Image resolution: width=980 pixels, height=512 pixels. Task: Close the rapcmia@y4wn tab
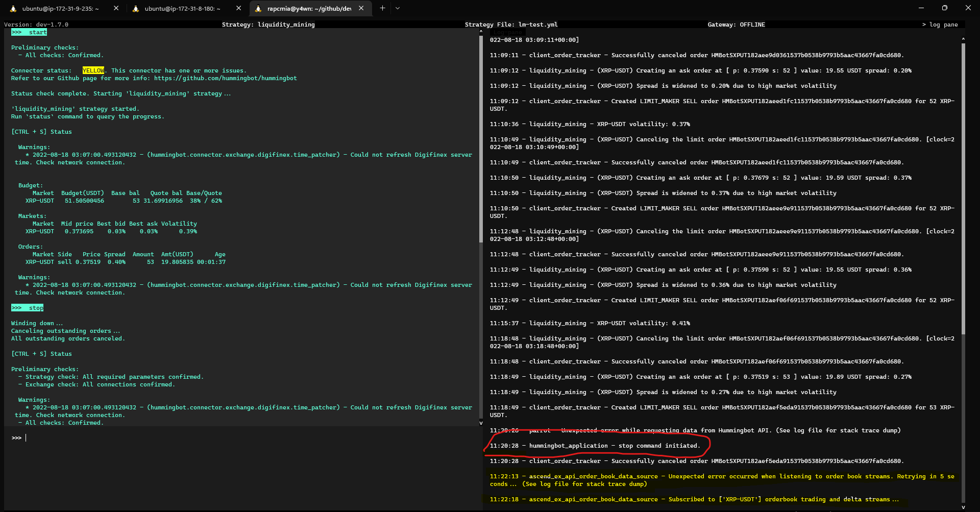[x=361, y=8]
